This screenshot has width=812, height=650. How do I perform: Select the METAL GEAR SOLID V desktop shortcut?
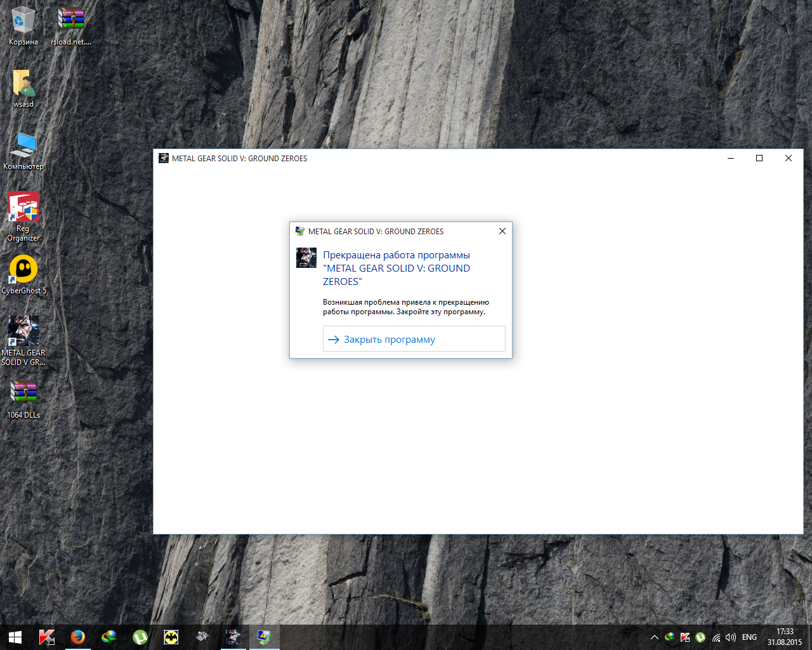tap(23, 341)
